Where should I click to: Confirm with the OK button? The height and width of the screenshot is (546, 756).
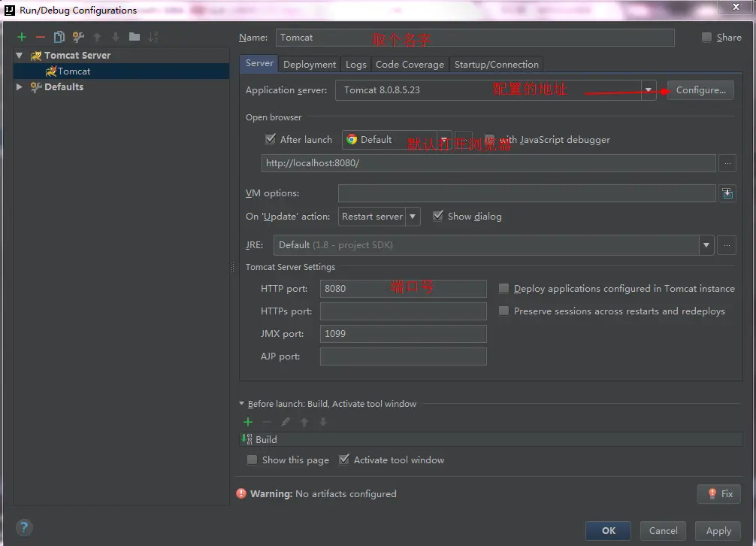608,530
